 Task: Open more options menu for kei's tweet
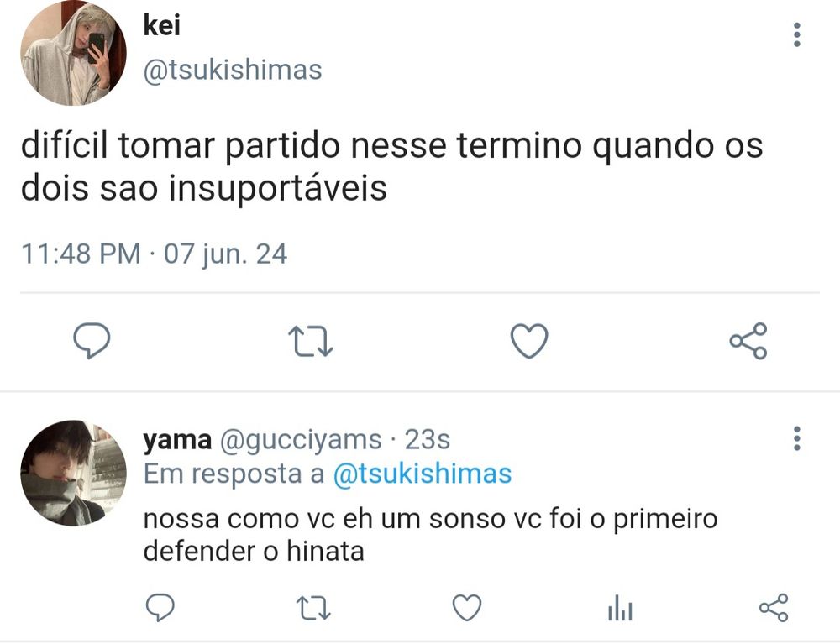pyautogui.click(x=796, y=34)
